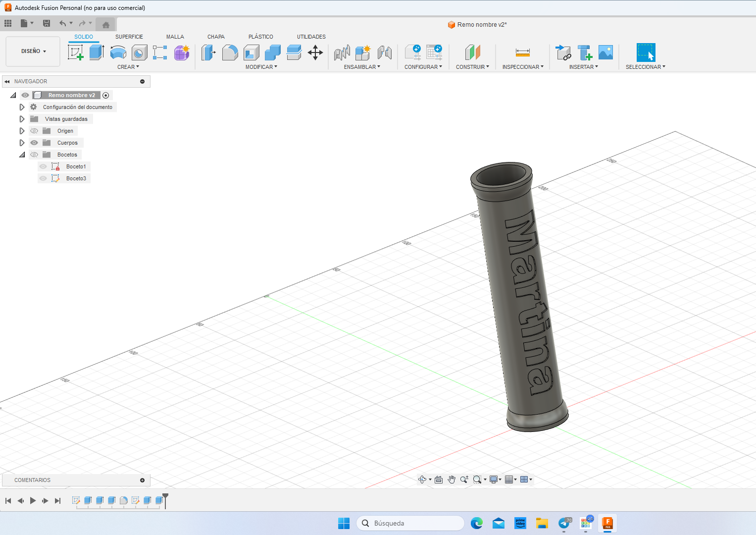Select the Press Pull tool icon
The image size is (756, 535).
[x=208, y=53]
